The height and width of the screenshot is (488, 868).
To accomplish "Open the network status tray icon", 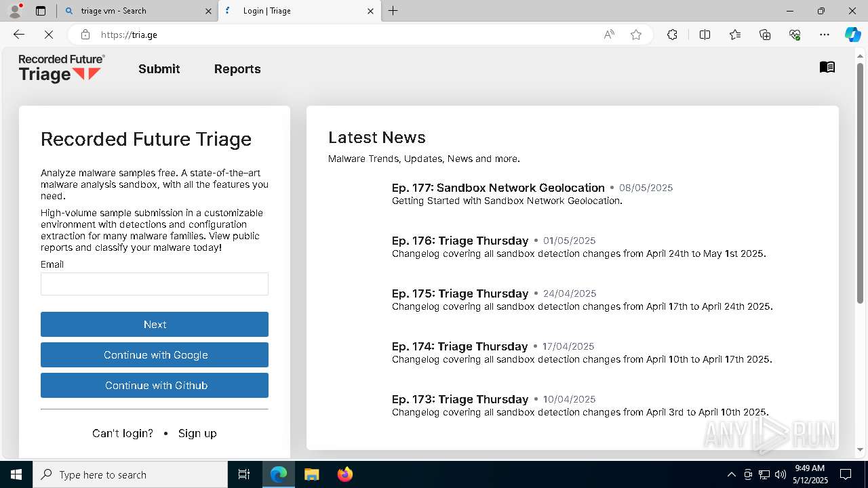I will pyautogui.click(x=764, y=474).
